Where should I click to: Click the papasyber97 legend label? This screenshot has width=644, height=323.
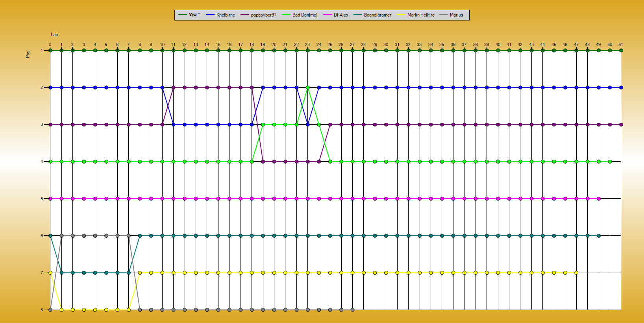pyautogui.click(x=263, y=15)
